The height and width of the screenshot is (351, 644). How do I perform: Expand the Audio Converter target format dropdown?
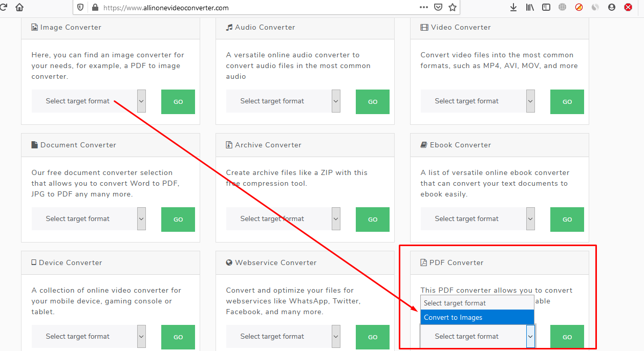(x=283, y=101)
